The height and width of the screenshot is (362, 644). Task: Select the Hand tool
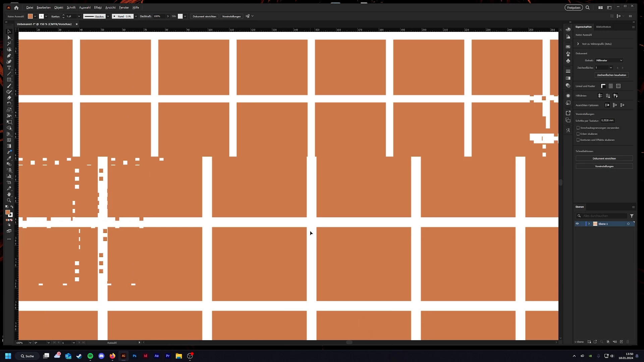pos(9,194)
